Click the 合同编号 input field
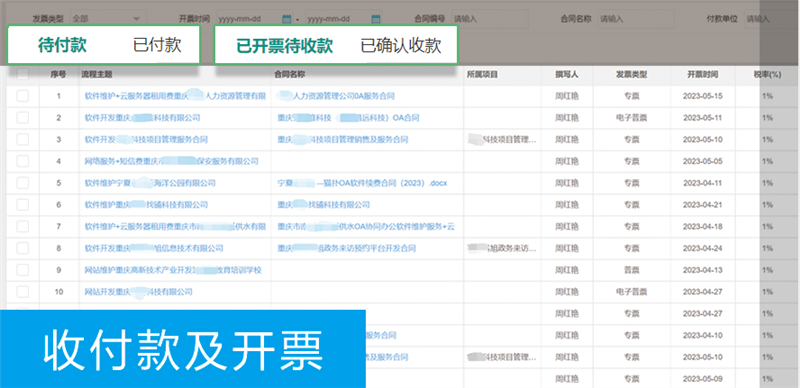 [x=490, y=19]
